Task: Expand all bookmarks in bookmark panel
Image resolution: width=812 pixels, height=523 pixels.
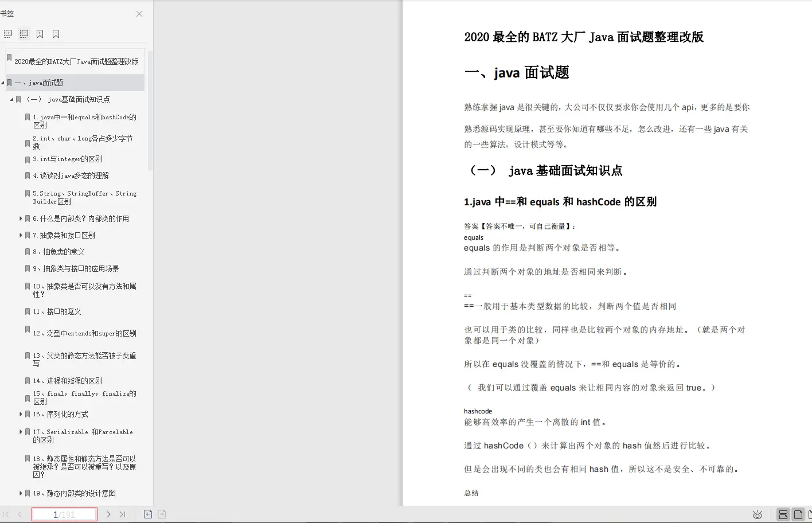Action: click(x=8, y=34)
